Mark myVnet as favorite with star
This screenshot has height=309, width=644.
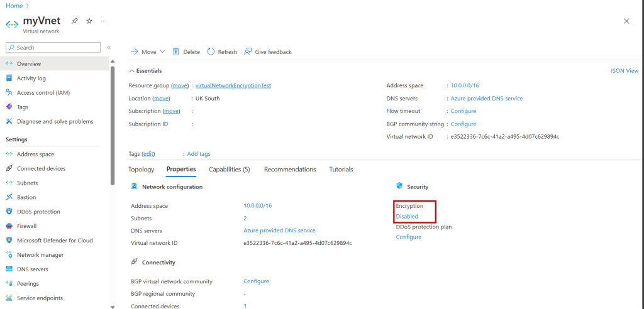pos(89,21)
